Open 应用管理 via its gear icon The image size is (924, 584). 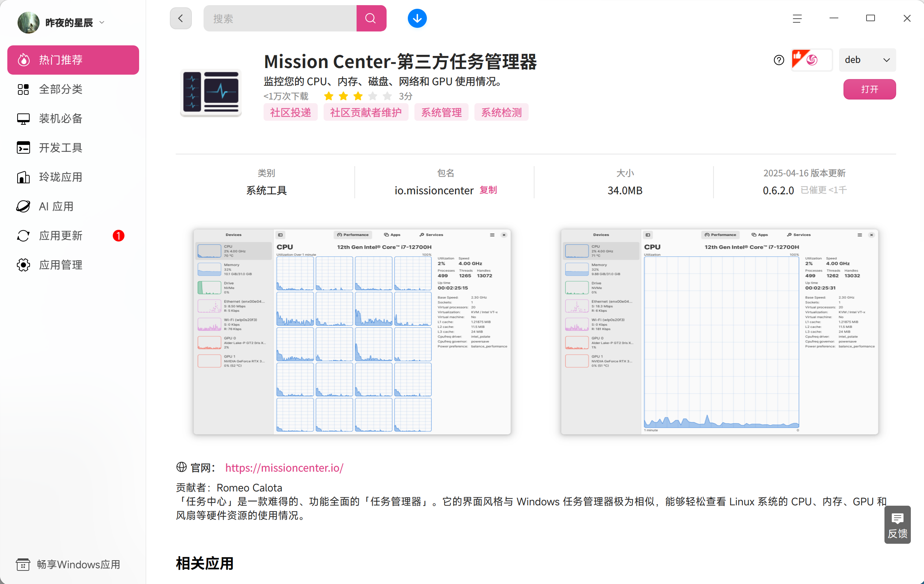23,265
